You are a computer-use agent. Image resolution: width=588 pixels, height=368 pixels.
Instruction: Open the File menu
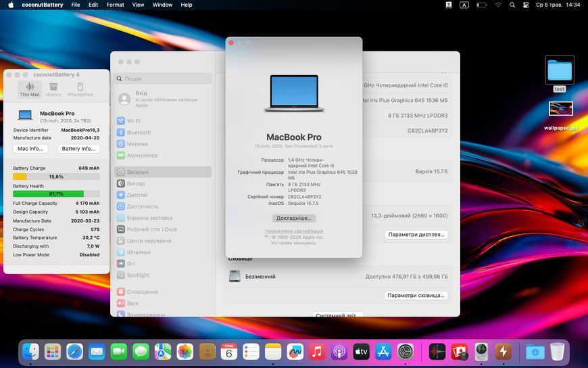(76, 5)
